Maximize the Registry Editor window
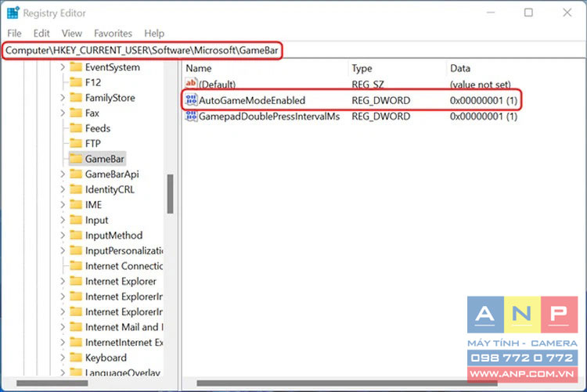 pos(528,13)
